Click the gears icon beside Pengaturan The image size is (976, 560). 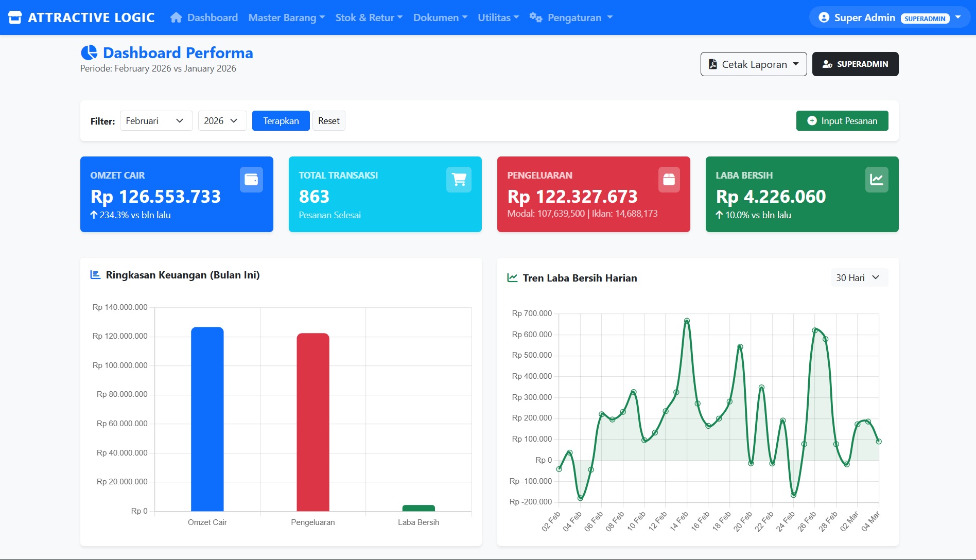[x=535, y=17]
